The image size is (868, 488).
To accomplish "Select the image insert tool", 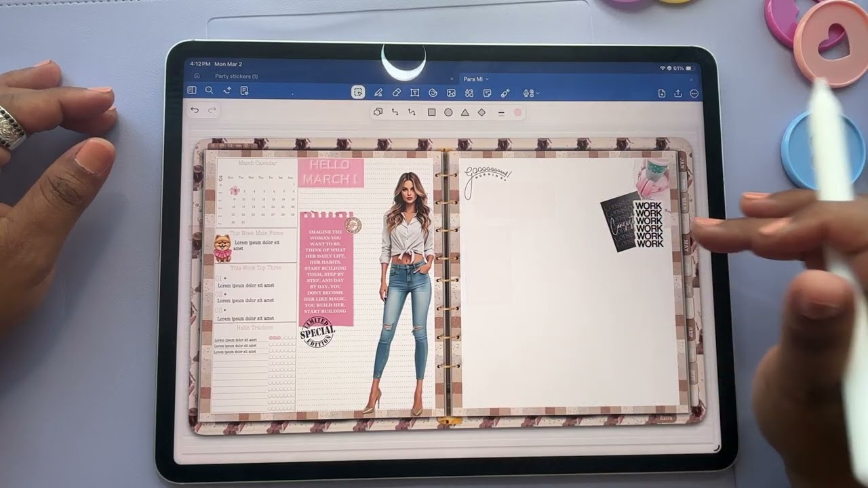I will (x=451, y=93).
